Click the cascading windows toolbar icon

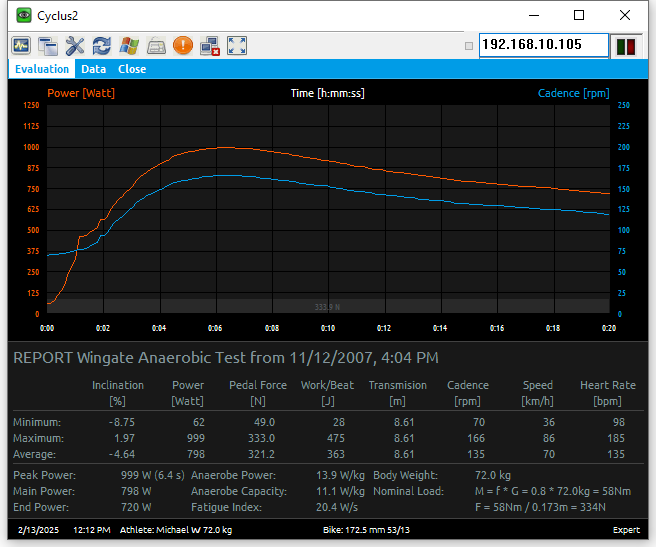click(48, 46)
